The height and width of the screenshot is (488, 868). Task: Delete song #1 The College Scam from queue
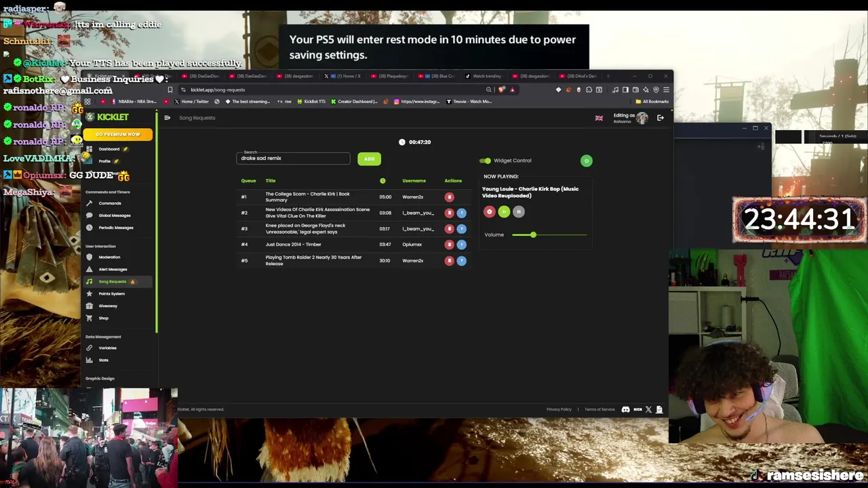tap(449, 197)
